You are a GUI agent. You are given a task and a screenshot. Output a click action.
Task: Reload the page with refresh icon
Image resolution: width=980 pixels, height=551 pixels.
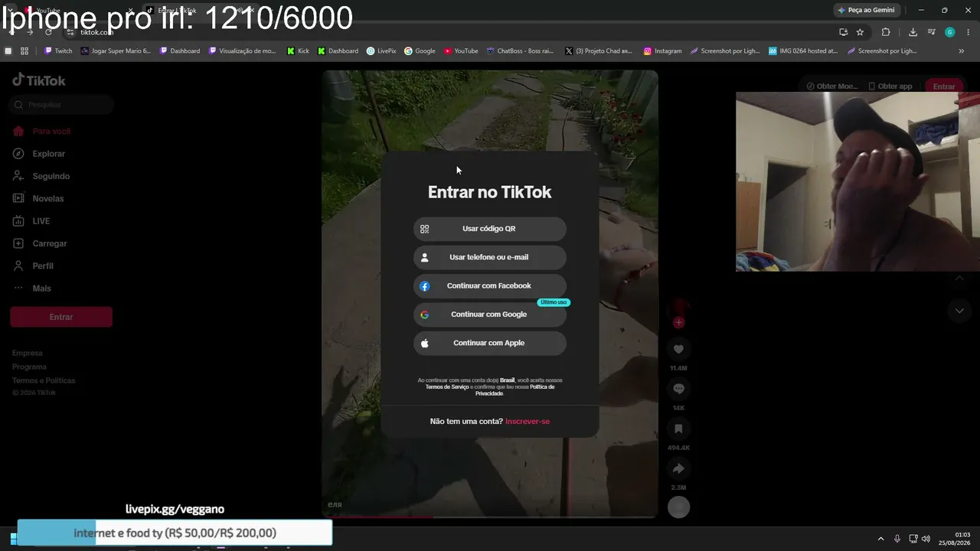pos(48,32)
